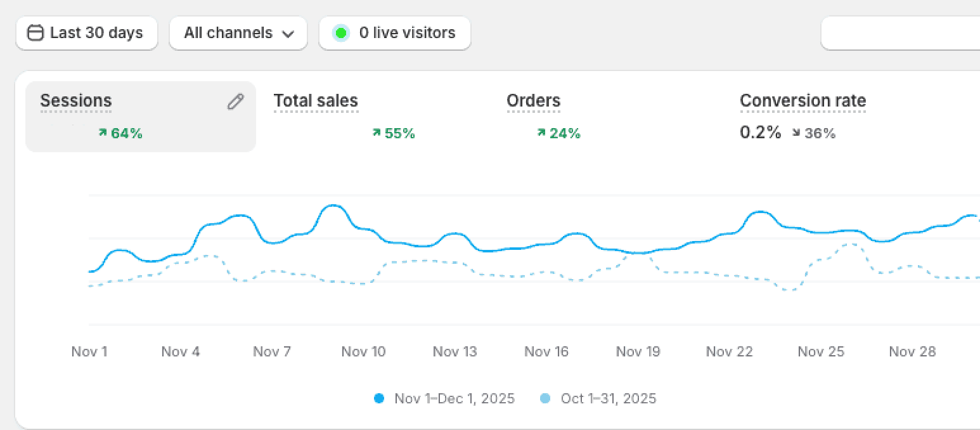980x430 pixels.
Task: Click the Nov 10 label on chart axis
Action: (x=363, y=351)
